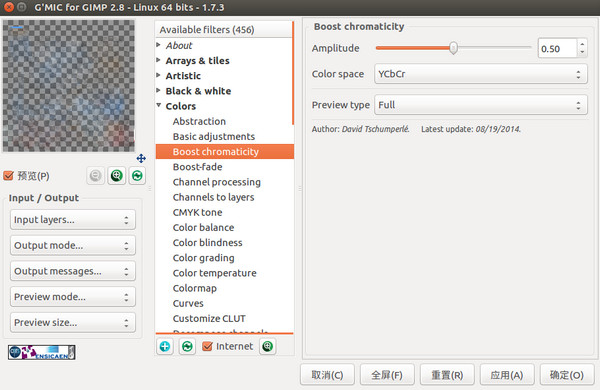The image size is (600, 390).
Task: Click the 应用(A) apply button
Action: (507, 375)
